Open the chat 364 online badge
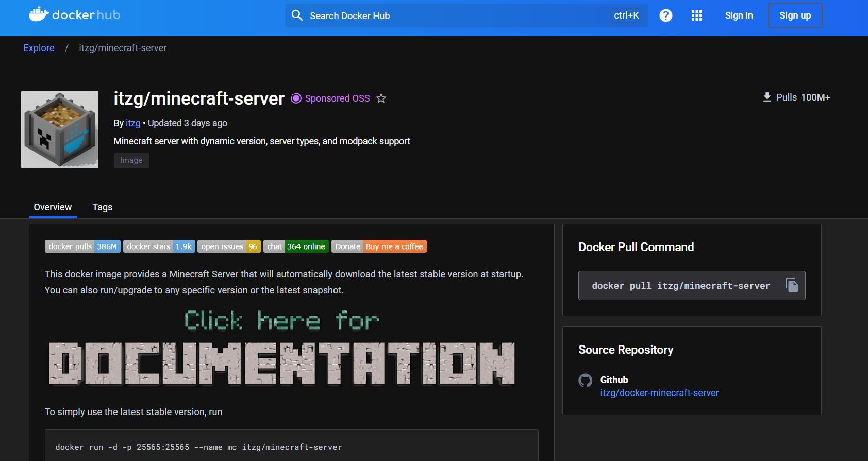The image size is (868, 461). tap(296, 246)
